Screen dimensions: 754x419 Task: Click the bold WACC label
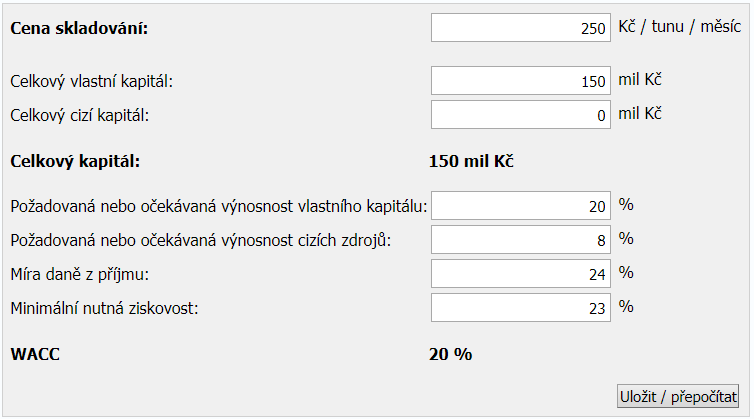pyautogui.click(x=35, y=353)
